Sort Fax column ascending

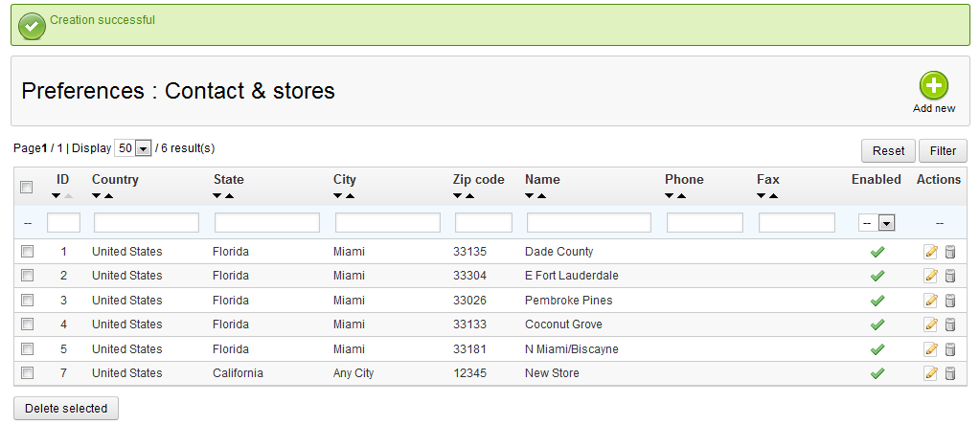pyautogui.click(x=774, y=196)
